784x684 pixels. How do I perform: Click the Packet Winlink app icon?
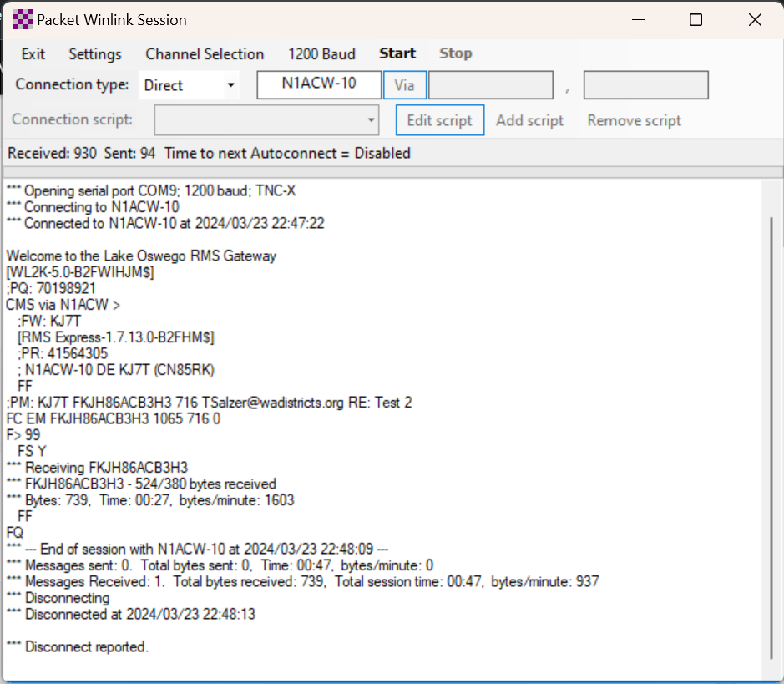(x=23, y=20)
